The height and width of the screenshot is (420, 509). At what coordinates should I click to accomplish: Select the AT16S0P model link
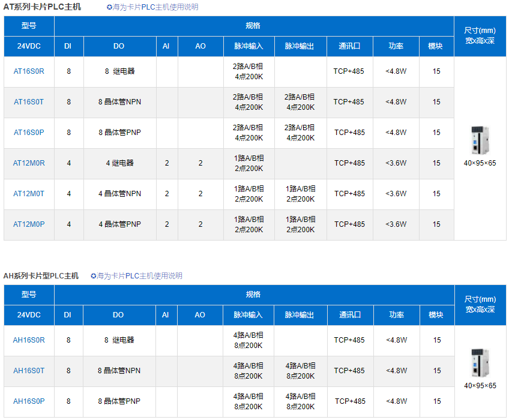[29, 133]
